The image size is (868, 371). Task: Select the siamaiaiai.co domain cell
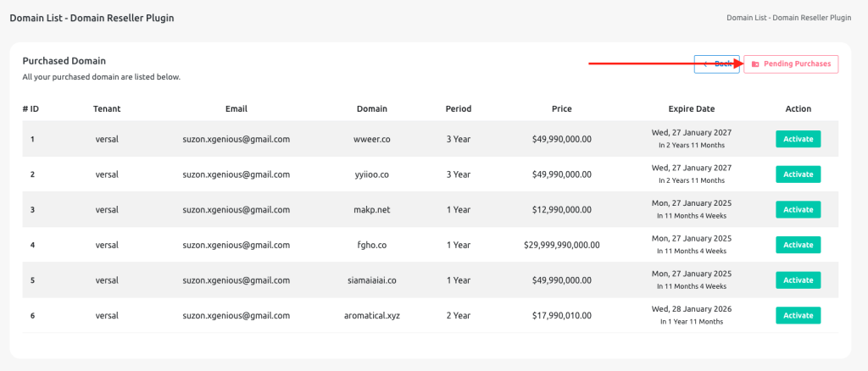click(372, 280)
